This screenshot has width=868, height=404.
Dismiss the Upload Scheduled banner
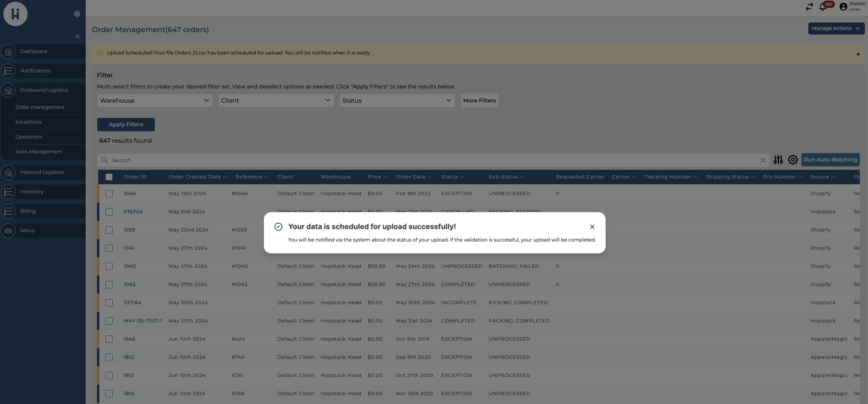pyautogui.click(x=858, y=54)
